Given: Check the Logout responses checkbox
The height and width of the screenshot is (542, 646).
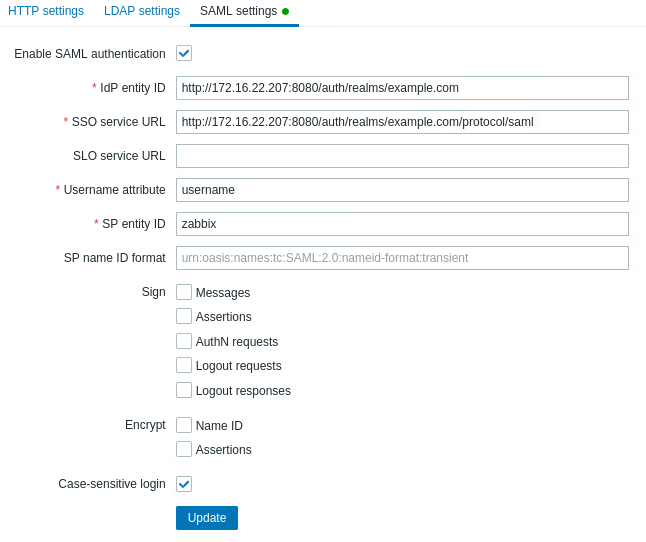Looking at the screenshot, I should [x=184, y=390].
